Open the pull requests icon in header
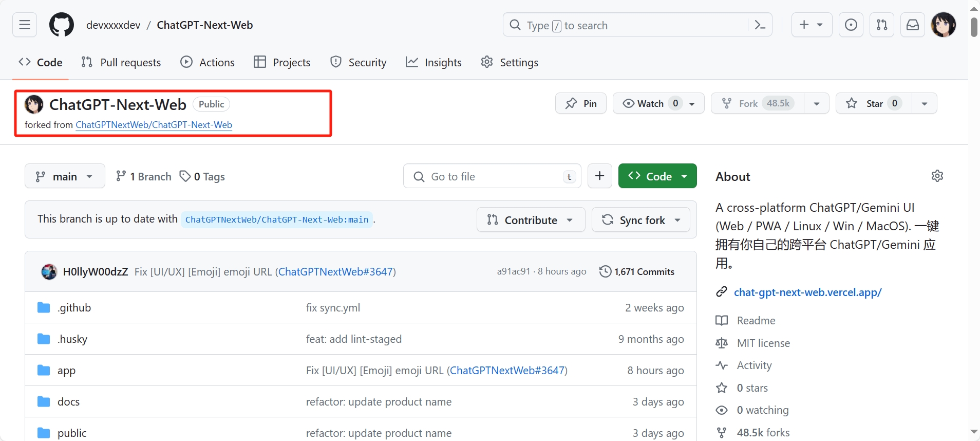This screenshot has width=980, height=441. pos(882,25)
